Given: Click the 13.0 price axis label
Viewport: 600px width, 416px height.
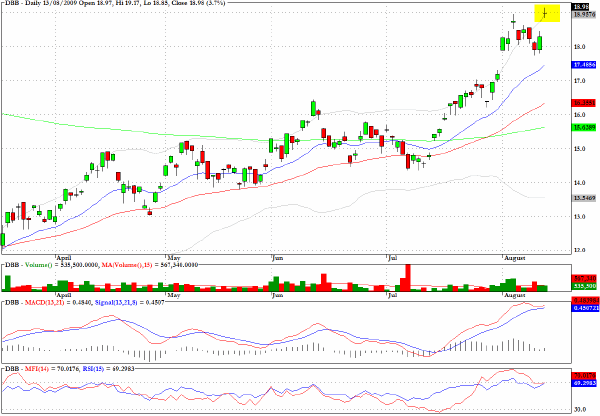Looking at the screenshot, I should 579,217.
